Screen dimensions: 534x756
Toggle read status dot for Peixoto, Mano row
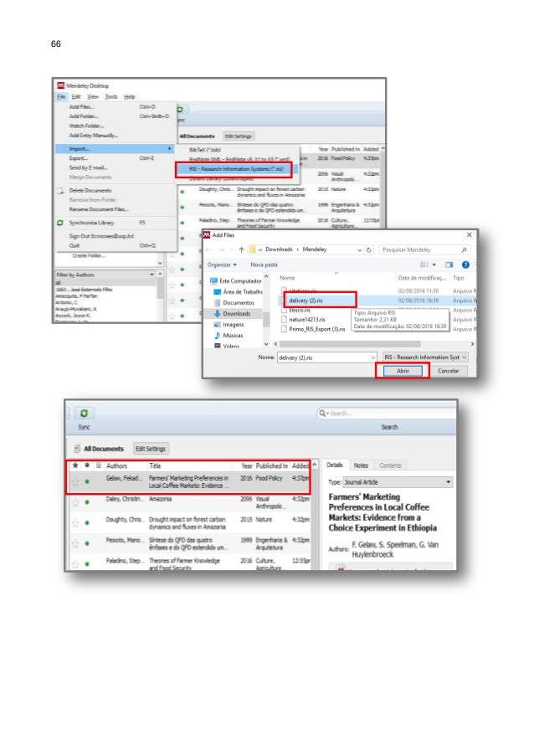tap(87, 543)
